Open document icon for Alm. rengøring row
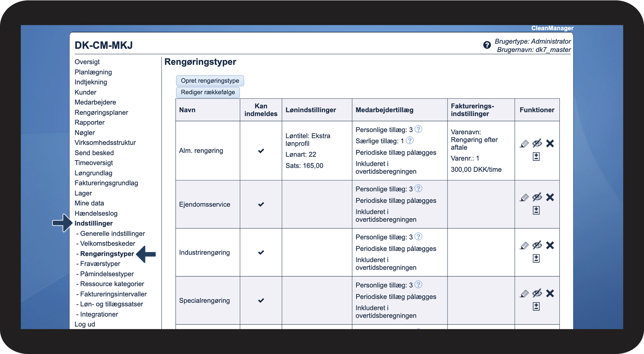 pyautogui.click(x=536, y=157)
